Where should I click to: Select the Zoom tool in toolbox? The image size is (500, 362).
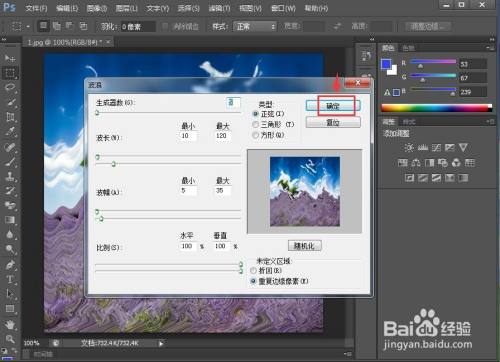[x=10, y=339]
